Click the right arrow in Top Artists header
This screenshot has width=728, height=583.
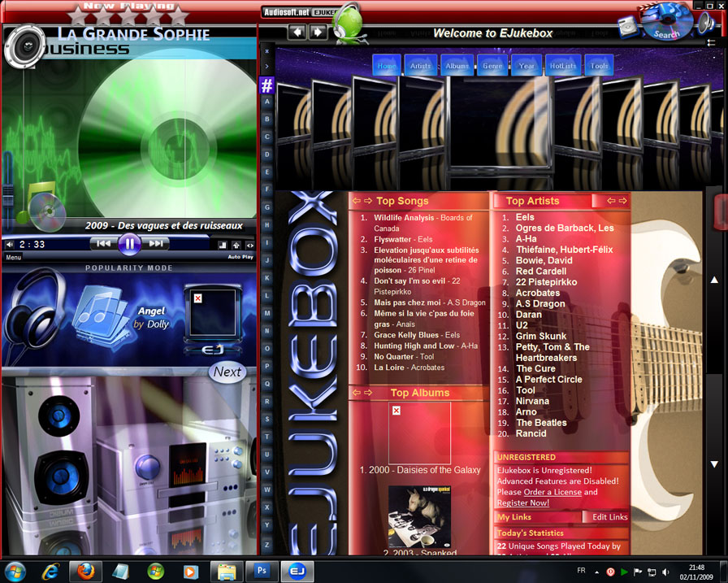[x=622, y=201]
